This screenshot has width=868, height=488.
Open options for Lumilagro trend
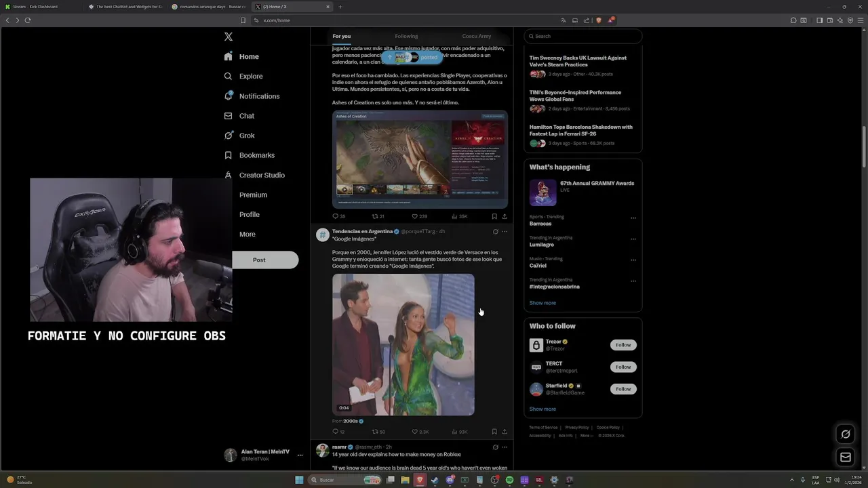point(633,239)
